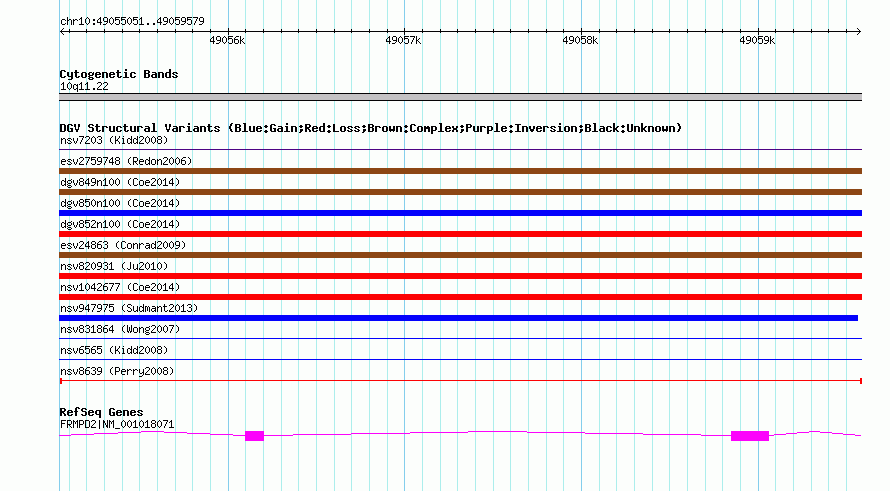Click the esv24863 (Conrad2009) label
The height and width of the screenshot is (491, 890).
pos(123,245)
